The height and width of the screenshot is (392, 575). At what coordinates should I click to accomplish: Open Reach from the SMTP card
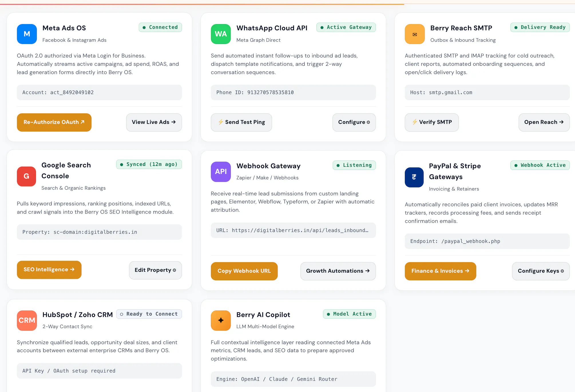(x=544, y=122)
